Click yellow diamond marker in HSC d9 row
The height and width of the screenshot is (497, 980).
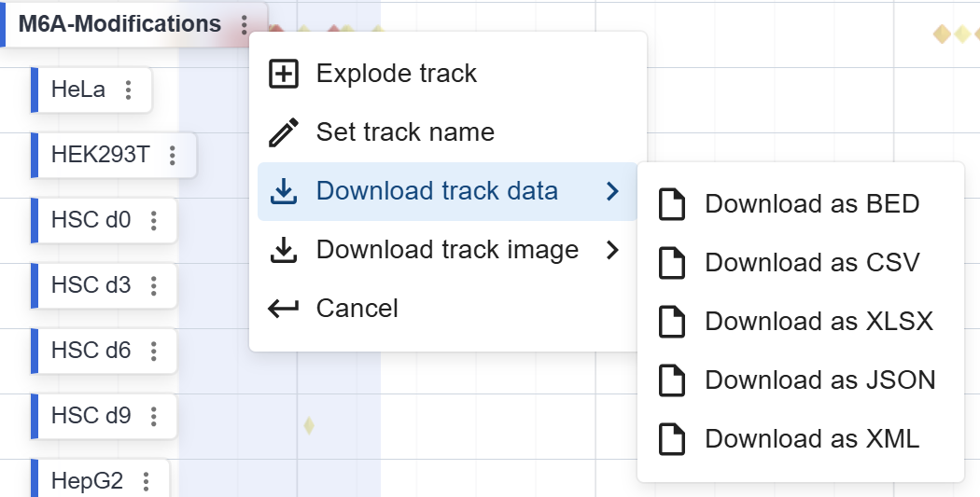coord(309,426)
